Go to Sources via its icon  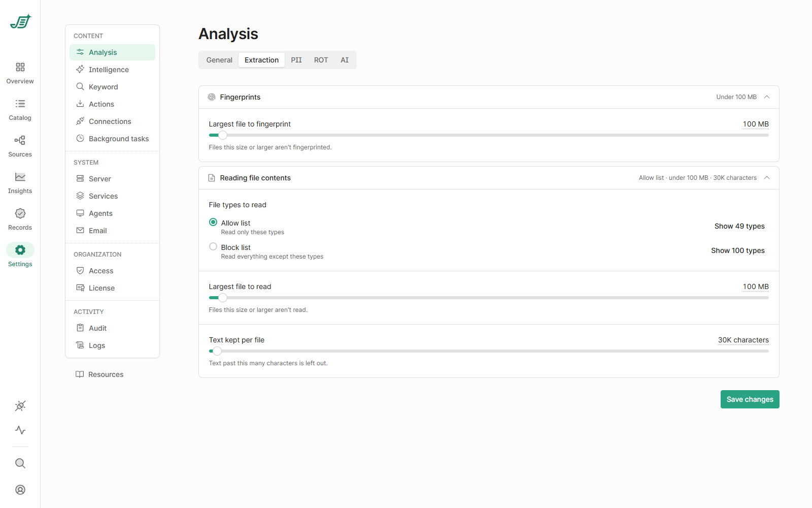click(x=20, y=140)
